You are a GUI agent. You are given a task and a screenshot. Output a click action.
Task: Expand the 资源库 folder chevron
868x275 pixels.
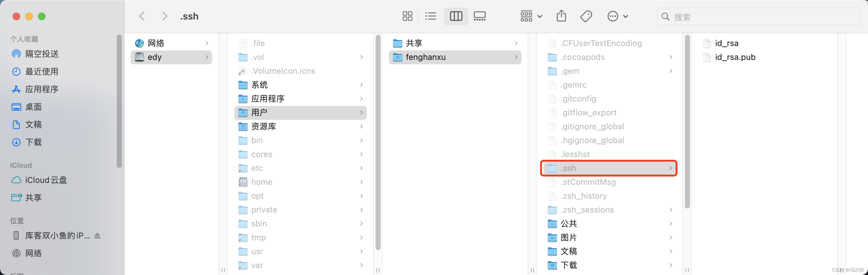[361, 126]
